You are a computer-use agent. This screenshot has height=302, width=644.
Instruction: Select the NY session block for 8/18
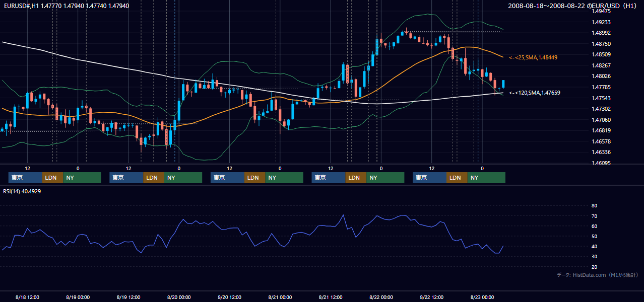(x=82, y=178)
